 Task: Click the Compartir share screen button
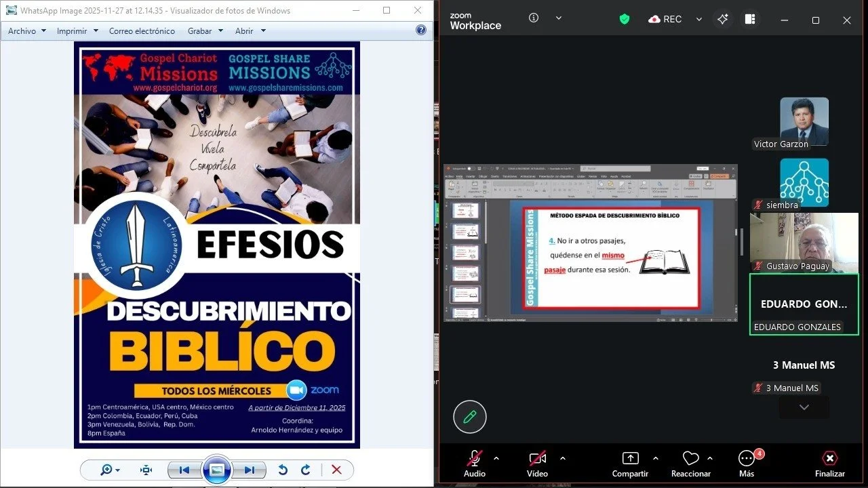[x=630, y=464]
